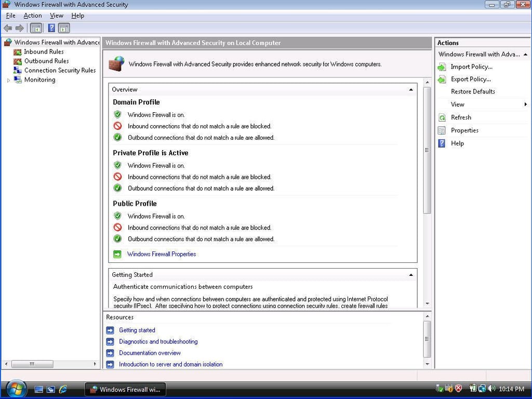
Task: Launch Internet Explorer from quick launch
Action: point(63,389)
